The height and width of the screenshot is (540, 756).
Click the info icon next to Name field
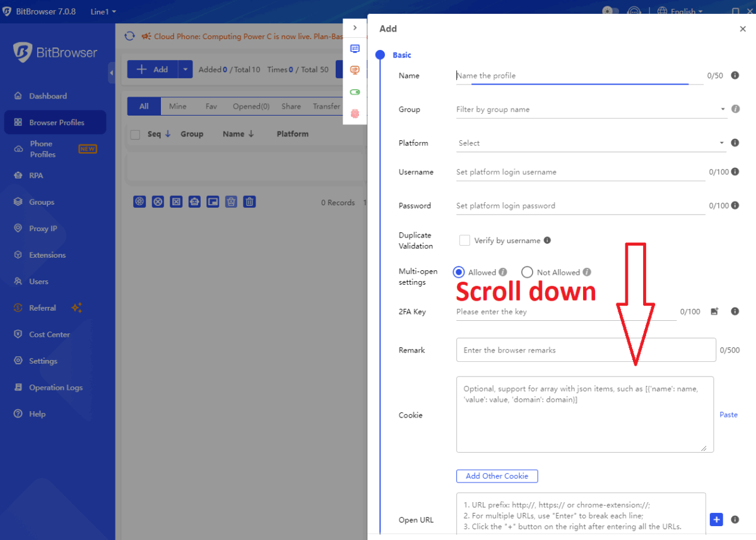pyautogui.click(x=735, y=76)
